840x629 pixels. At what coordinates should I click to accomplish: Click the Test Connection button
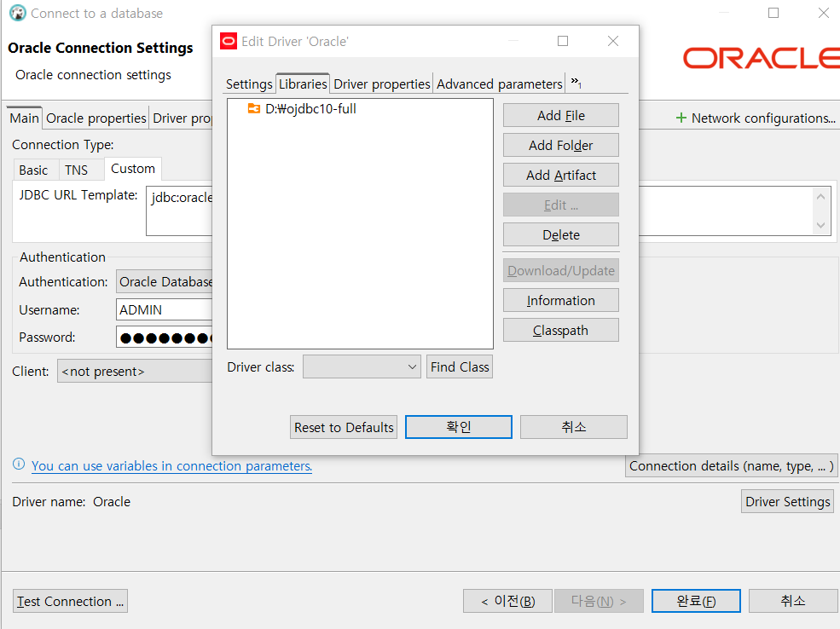click(x=70, y=601)
